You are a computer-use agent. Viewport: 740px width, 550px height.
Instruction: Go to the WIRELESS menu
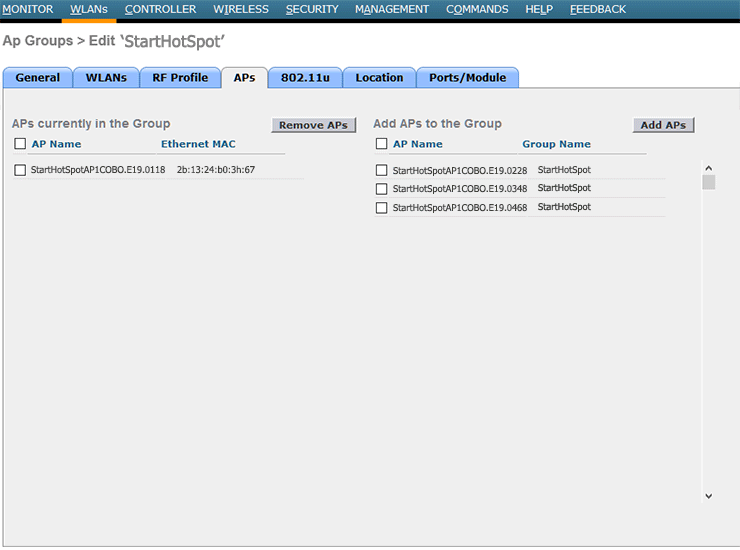[241, 9]
